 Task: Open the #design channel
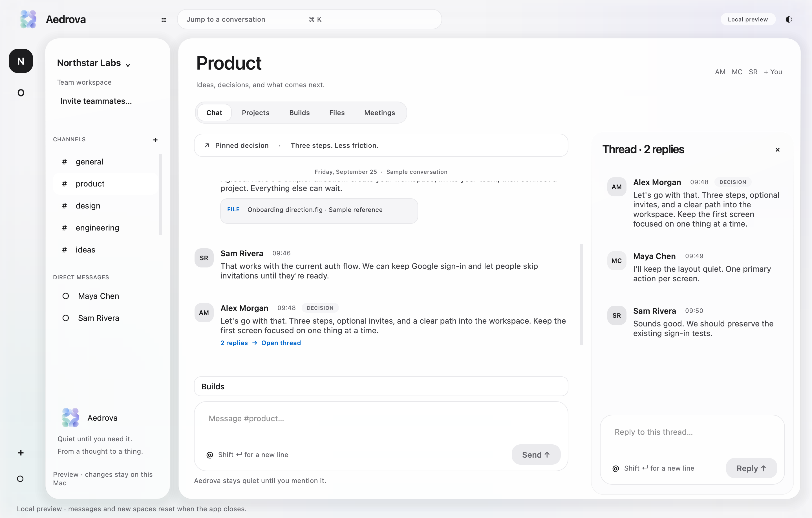105,206
